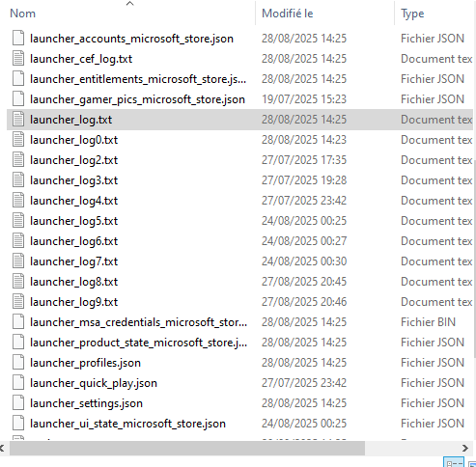Toggle sort direction arrow above Nom
Screen dimensions: 476x467
click(x=129, y=4)
